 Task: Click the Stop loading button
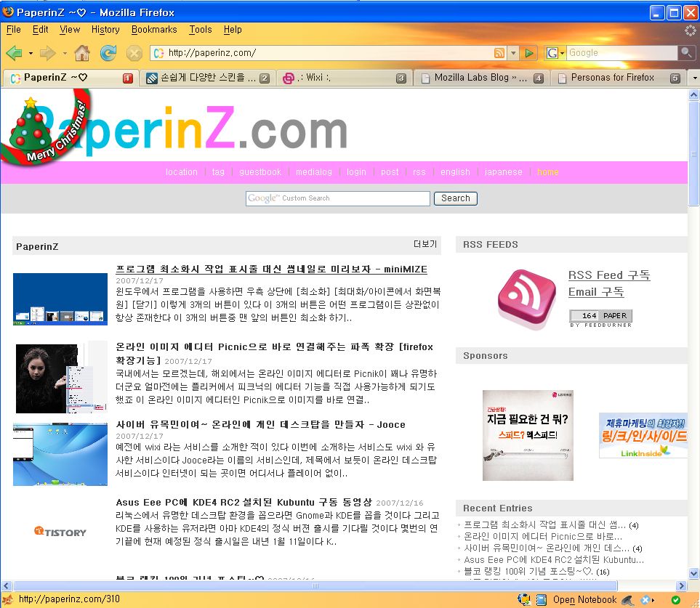[x=134, y=54]
